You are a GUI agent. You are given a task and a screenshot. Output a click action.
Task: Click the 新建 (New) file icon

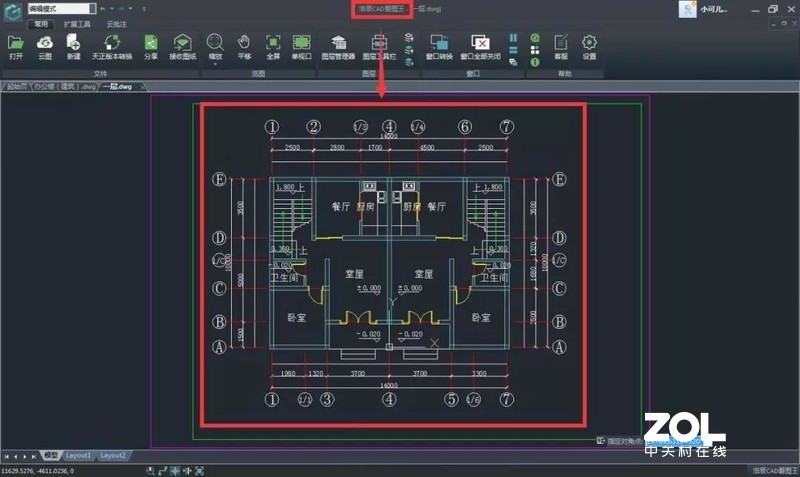73,43
